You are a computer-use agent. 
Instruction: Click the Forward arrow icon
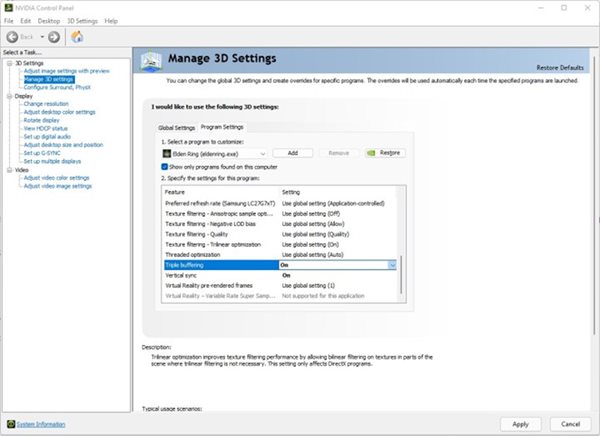[x=54, y=37]
